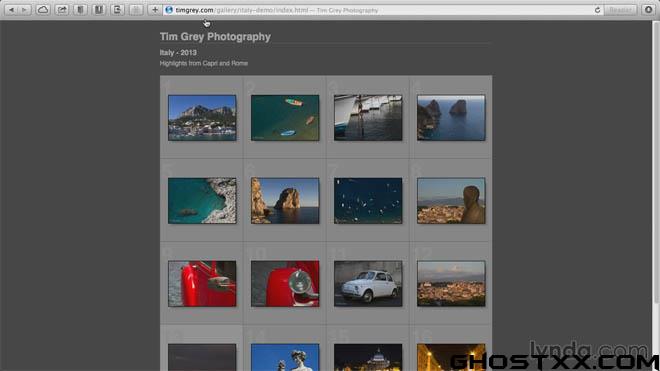Image resolution: width=660 pixels, height=371 pixels.
Task: Click the site globe icon in address bar
Action: (169, 10)
